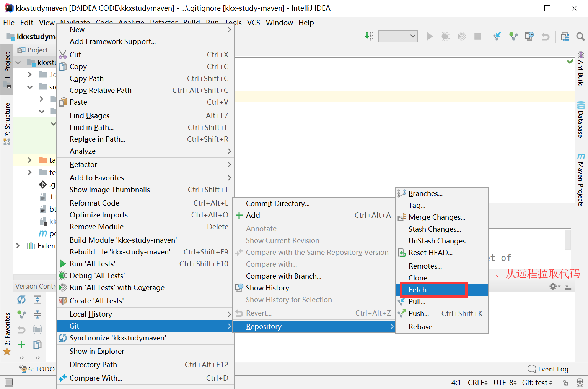Expand the Local History submenu

(x=145, y=314)
